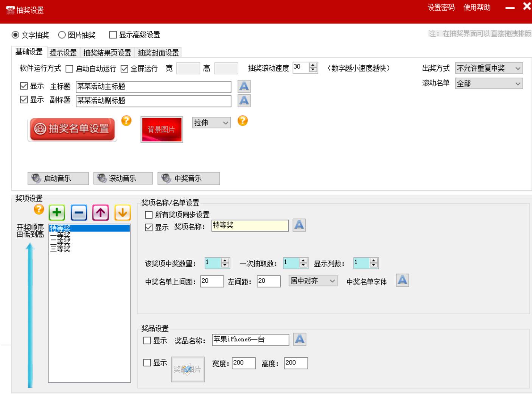Open font settings for main title 主标题
The width and height of the screenshot is (532, 394).
(244, 86)
